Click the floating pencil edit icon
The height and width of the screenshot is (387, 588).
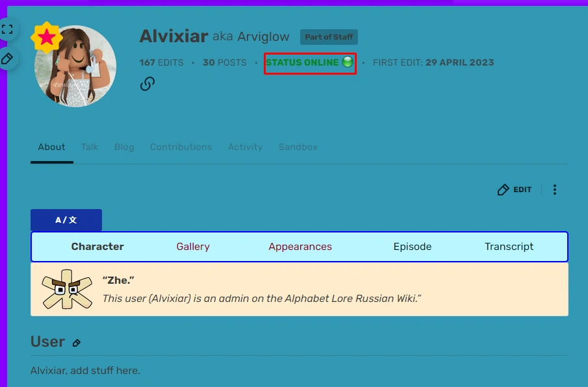[7, 59]
